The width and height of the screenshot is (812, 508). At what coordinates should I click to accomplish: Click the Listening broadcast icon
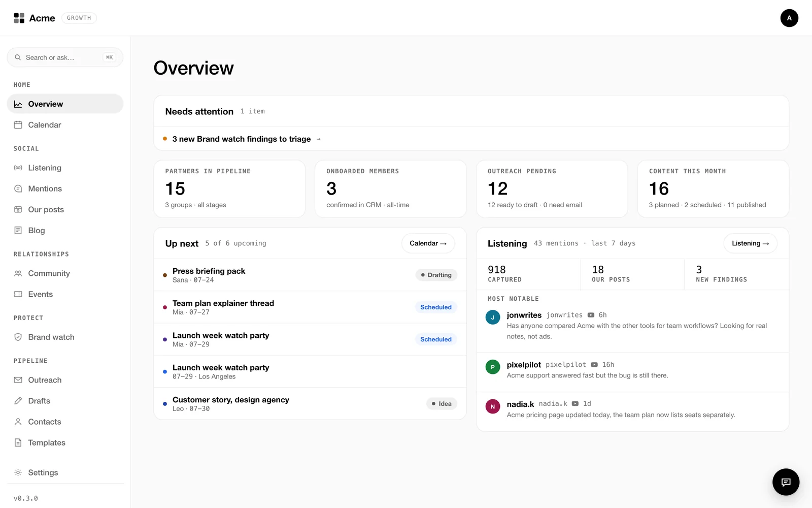coord(18,168)
